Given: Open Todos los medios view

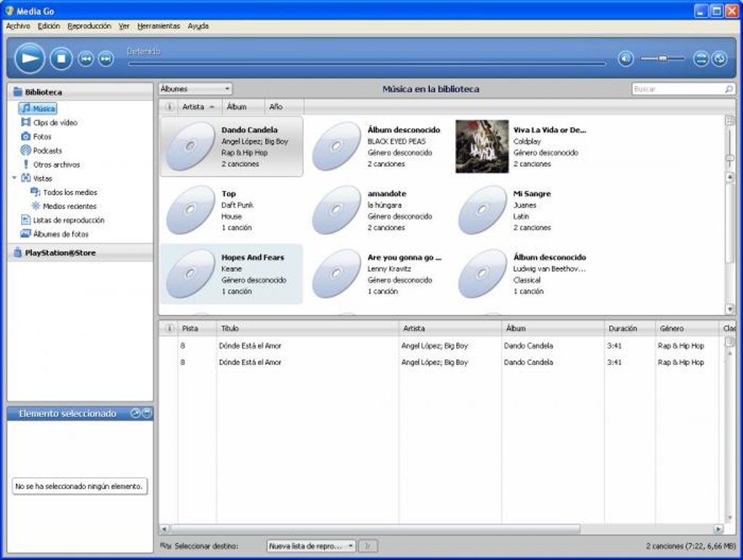Looking at the screenshot, I should click(64, 192).
